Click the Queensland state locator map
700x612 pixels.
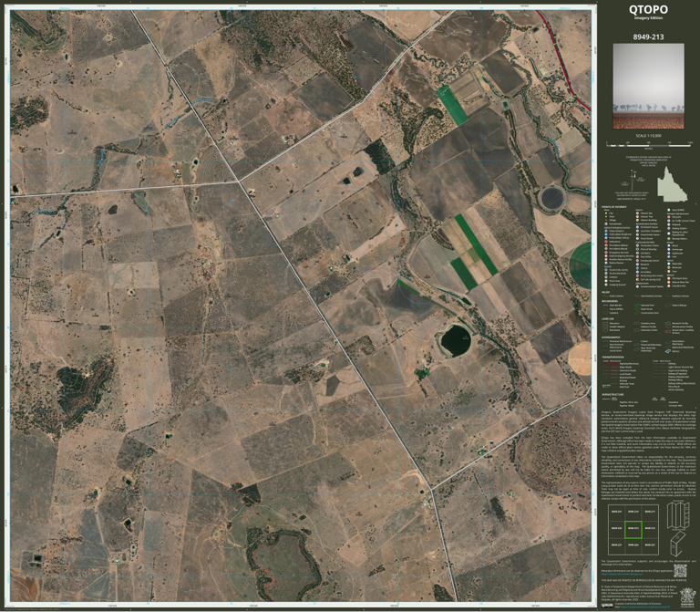coord(673,184)
